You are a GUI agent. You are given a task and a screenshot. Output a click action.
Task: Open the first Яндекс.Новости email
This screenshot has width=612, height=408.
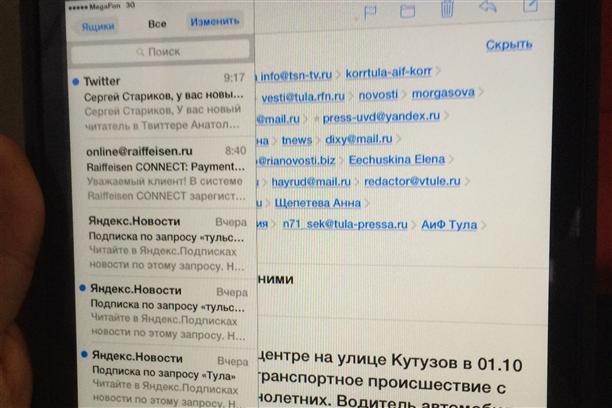(161, 242)
